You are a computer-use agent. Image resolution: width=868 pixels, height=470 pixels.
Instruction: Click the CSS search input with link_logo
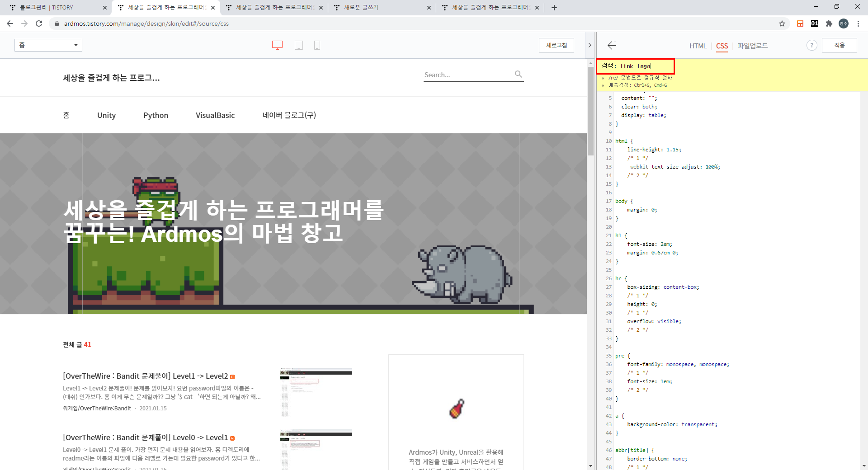tap(636, 66)
